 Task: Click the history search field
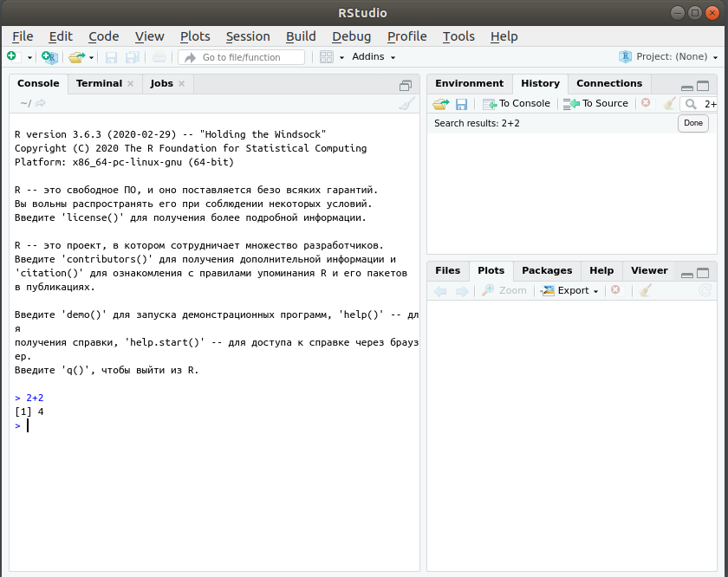pyautogui.click(x=699, y=104)
